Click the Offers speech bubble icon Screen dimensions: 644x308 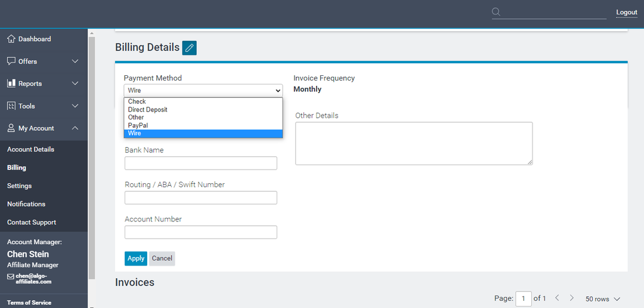click(11, 61)
